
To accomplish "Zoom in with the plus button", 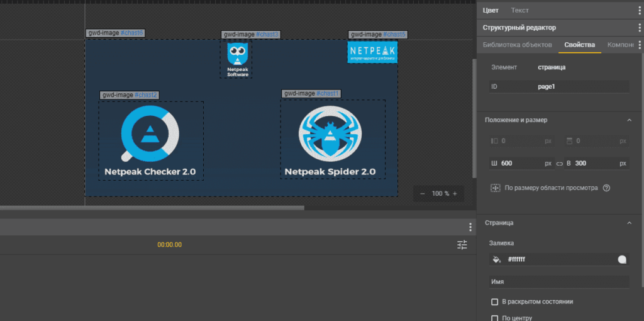I will click(455, 194).
